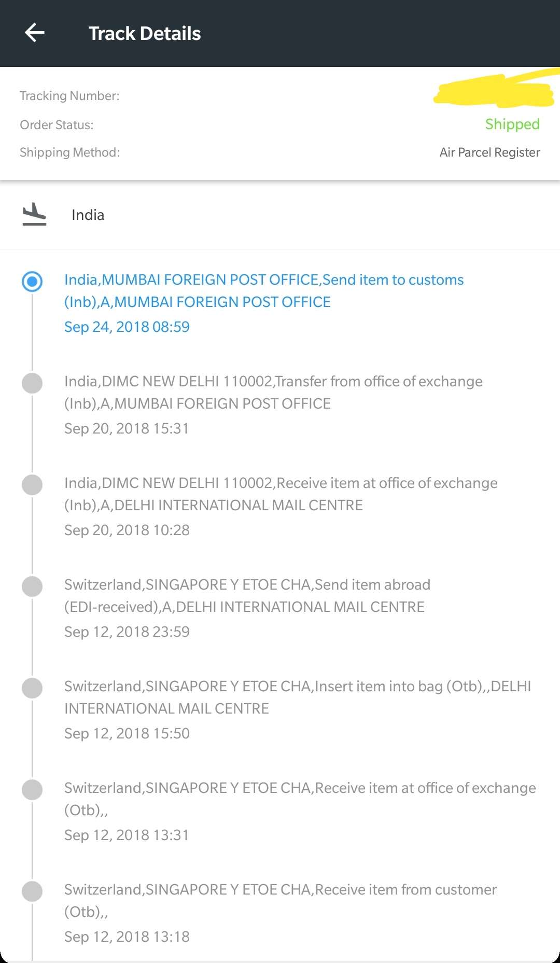This screenshot has height=963, width=560.
Task: Tap the Sep 12 13:18 timeline dot
Action: (32, 891)
